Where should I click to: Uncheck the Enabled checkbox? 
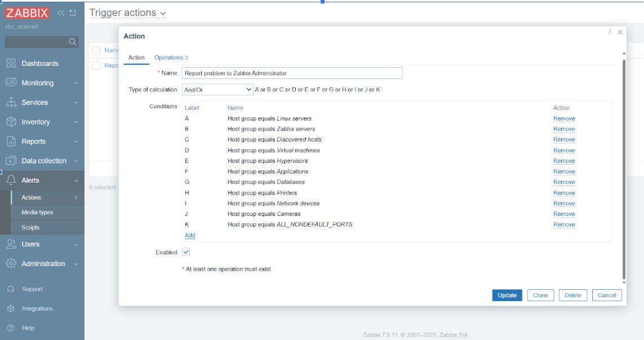[x=186, y=252]
